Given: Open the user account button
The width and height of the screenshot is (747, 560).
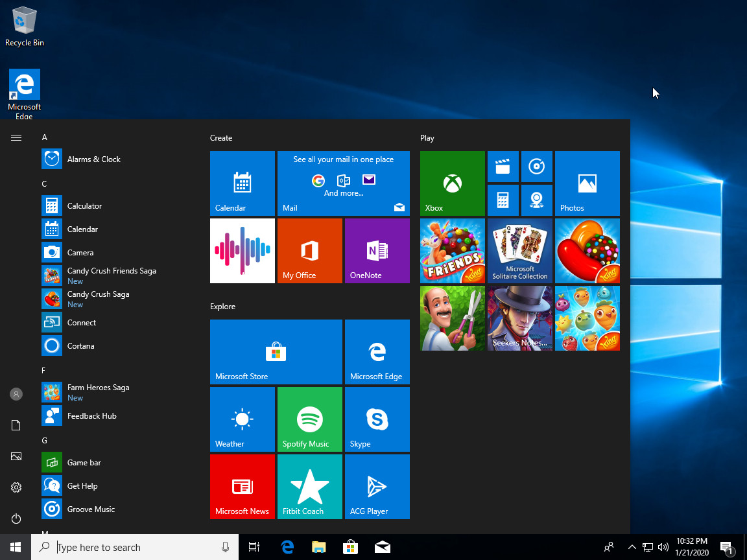Looking at the screenshot, I should click(16, 394).
